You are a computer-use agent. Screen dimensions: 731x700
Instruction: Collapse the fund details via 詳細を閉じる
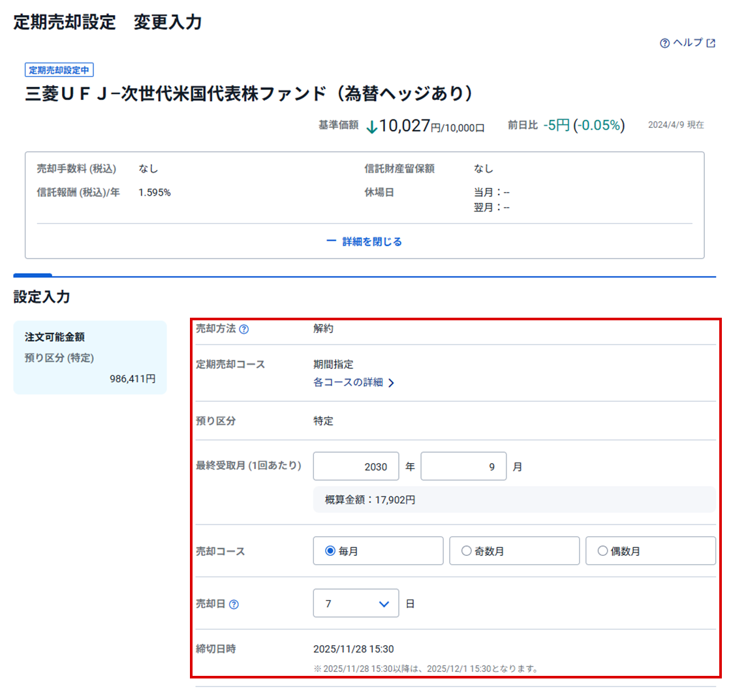[371, 241]
